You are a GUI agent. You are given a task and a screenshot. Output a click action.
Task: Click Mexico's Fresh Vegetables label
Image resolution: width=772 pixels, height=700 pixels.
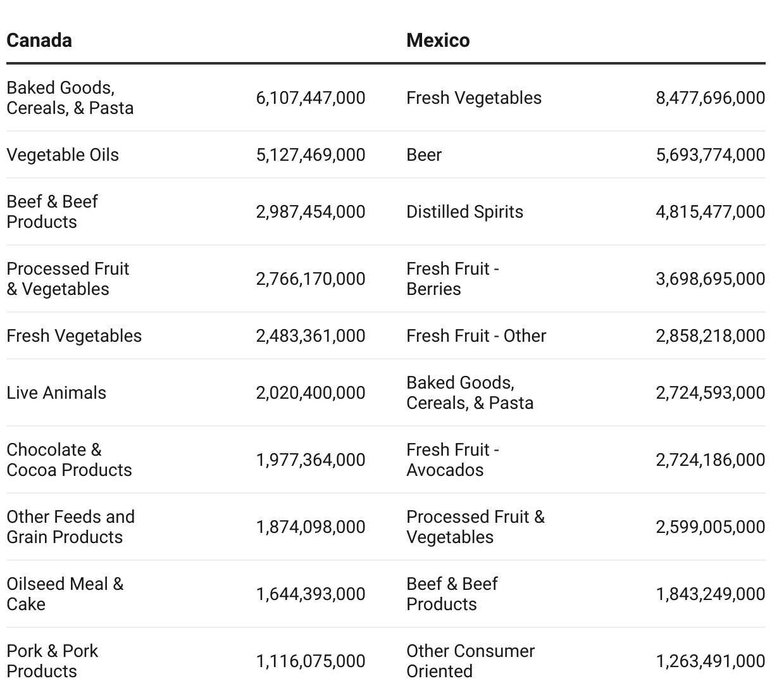[x=474, y=98]
